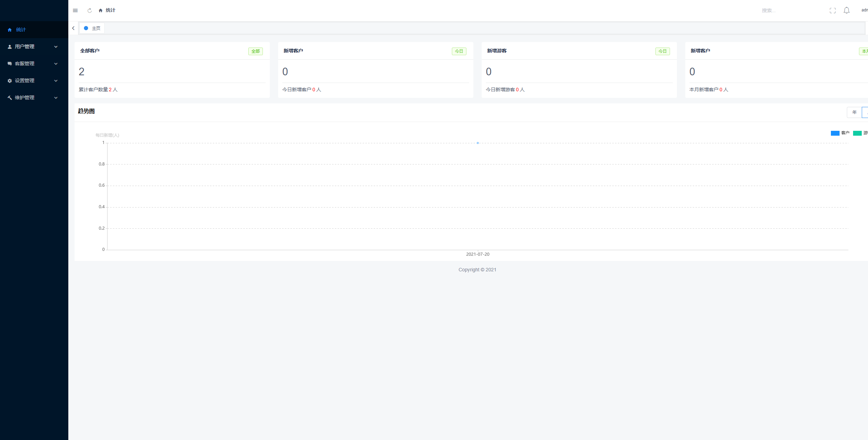Open the notification bell
Screen dimensions: 868x440
pos(846,10)
